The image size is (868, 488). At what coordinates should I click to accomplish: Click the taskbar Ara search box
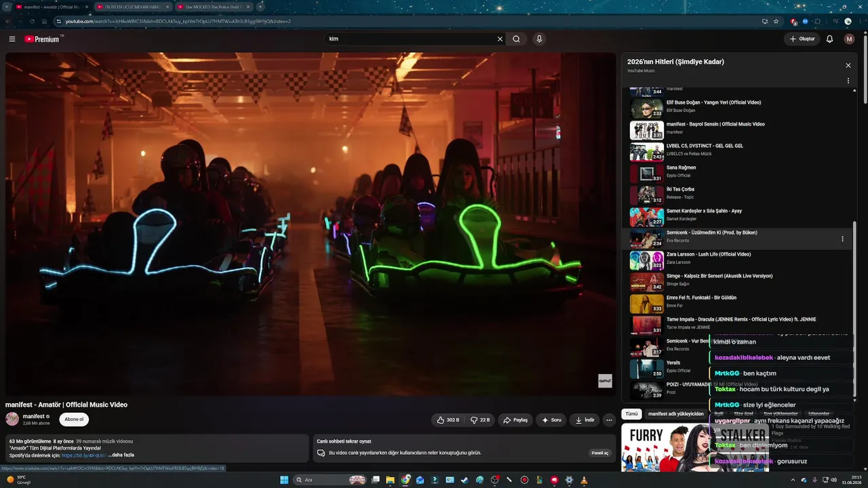330,480
